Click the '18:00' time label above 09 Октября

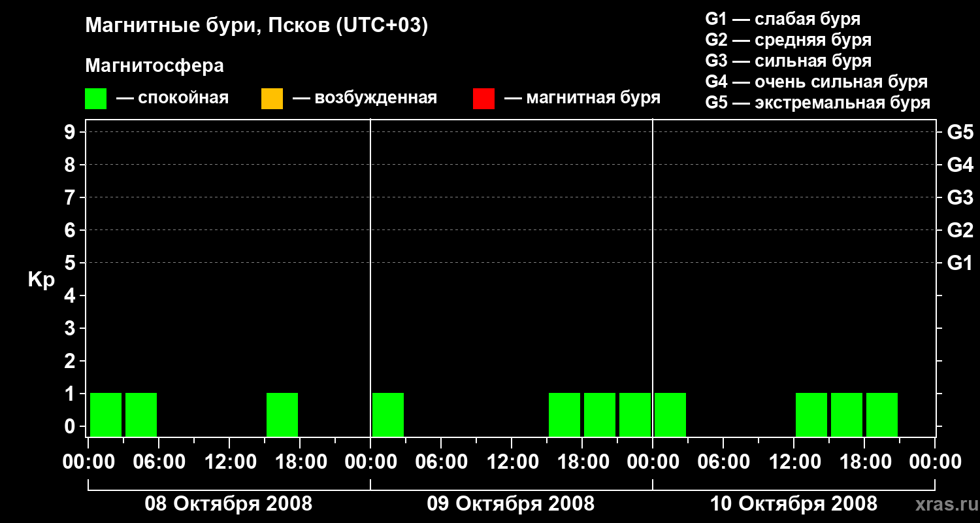pyautogui.click(x=582, y=462)
